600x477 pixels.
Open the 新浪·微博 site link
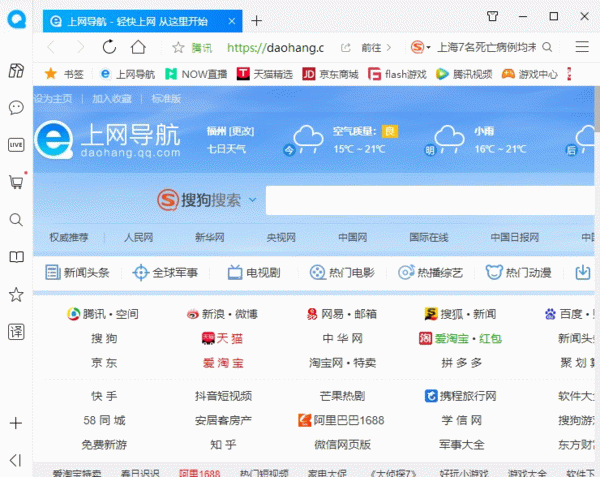[x=222, y=314]
